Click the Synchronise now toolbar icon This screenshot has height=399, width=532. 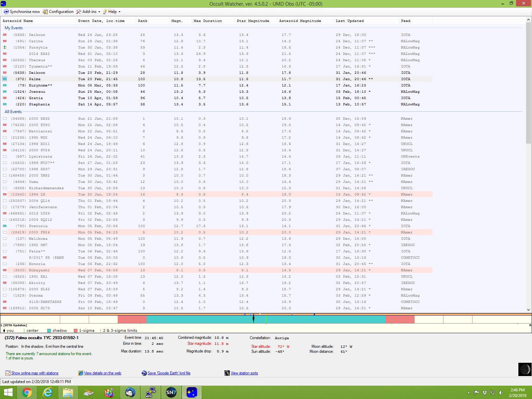pos(6,12)
